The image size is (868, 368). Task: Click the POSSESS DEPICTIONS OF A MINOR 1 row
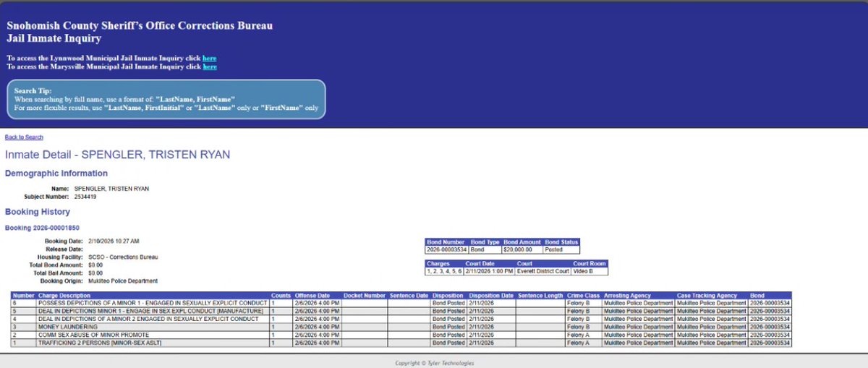pos(401,303)
